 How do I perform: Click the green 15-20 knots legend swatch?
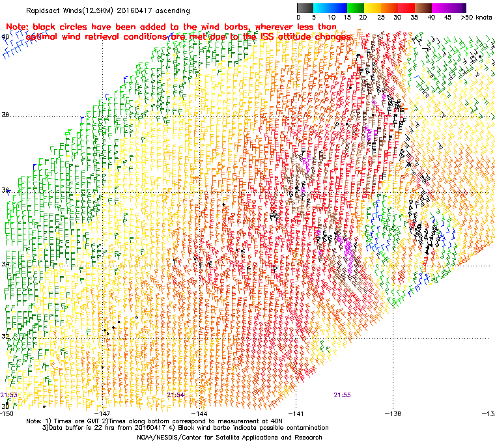[356, 8]
